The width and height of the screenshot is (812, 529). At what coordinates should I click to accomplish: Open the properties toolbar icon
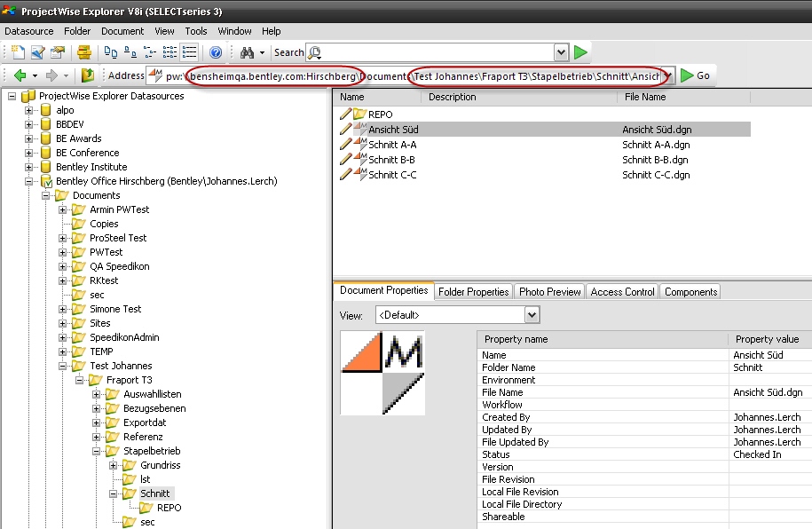[58, 52]
